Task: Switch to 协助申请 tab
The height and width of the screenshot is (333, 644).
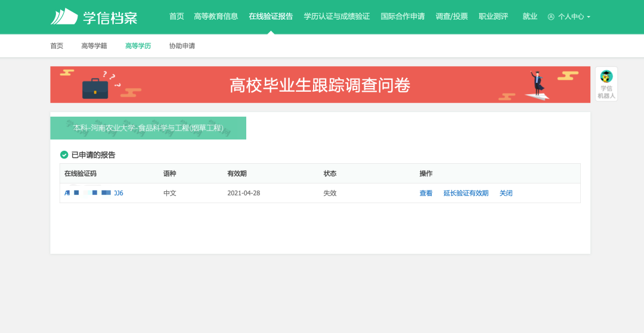Action: (x=182, y=46)
